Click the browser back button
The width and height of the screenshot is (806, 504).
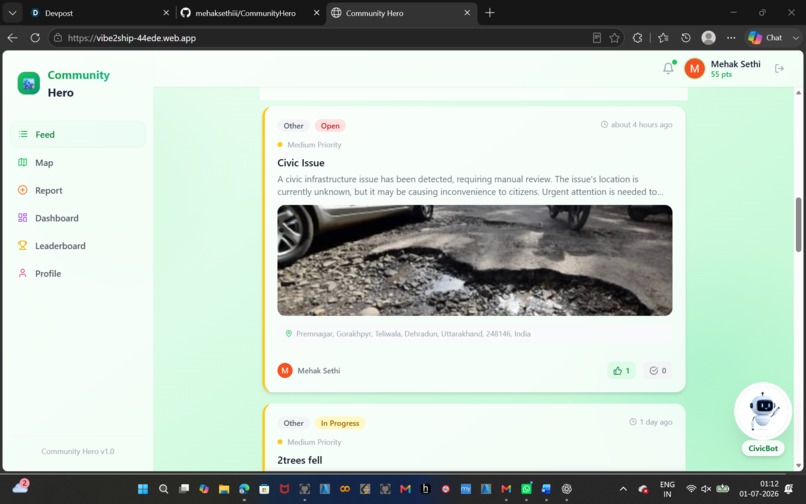click(13, 38)
